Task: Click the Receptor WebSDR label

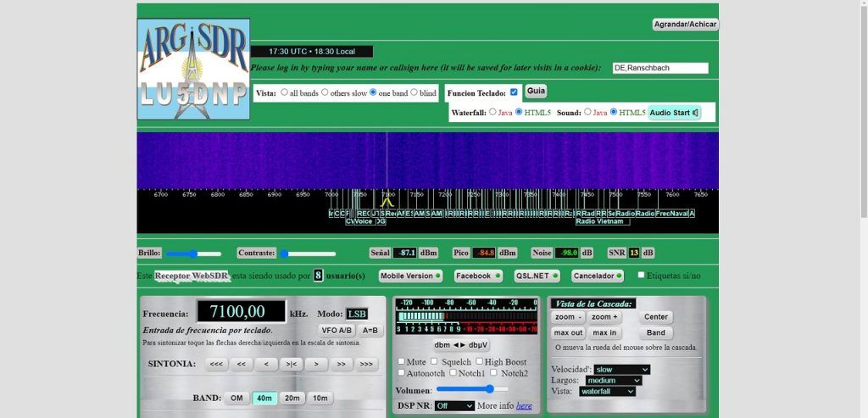Action: pos(192,276)
